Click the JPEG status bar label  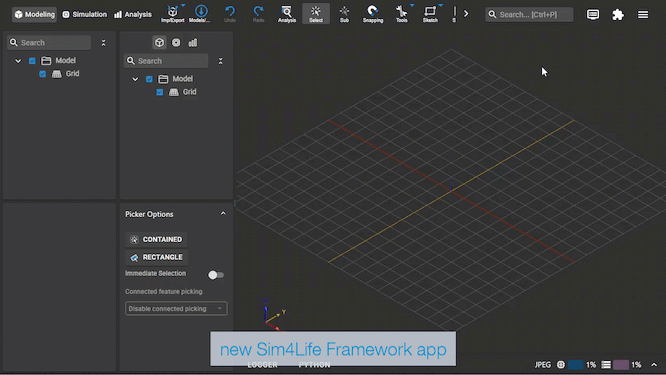[x=542, y=365]
